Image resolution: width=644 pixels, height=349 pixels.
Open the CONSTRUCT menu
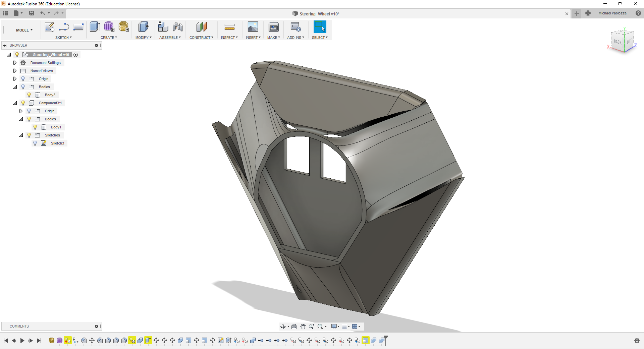click(201, 38)
